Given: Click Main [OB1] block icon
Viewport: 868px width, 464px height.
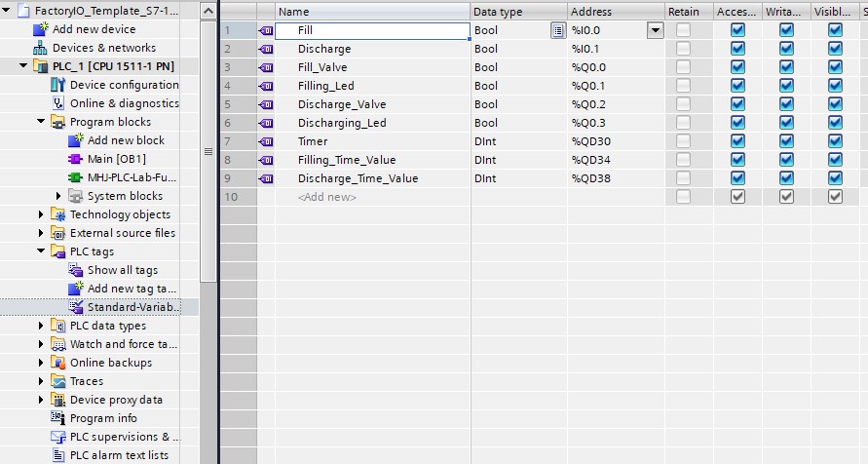Looking at the screenshot, I should tap(76, 159).
